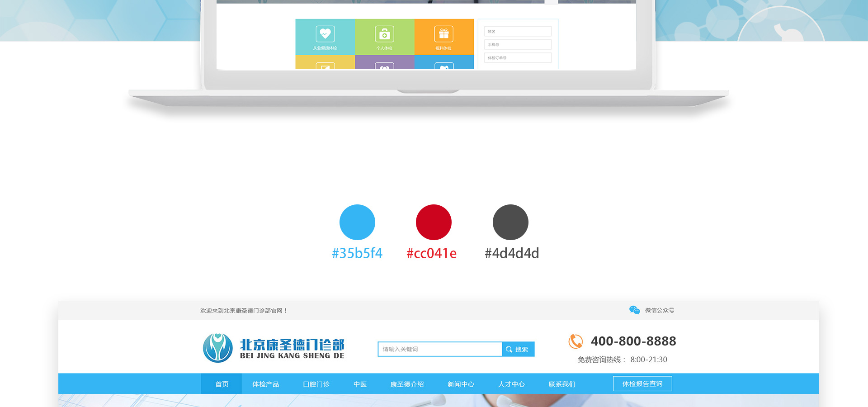Click the blue #35b5f4 color circle
The height and width of the screenshot is (407, 868).
click(x=357, y=222)
